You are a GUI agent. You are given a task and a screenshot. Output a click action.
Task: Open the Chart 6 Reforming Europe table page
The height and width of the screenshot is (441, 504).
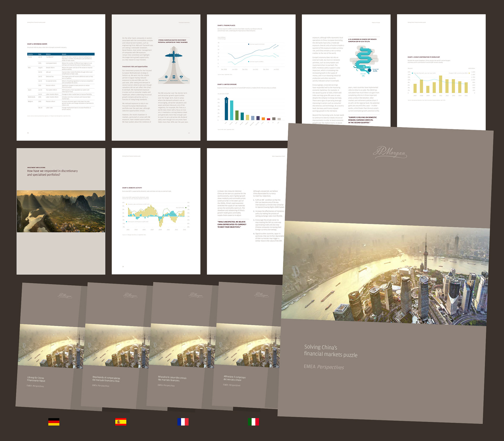point(61,77)
